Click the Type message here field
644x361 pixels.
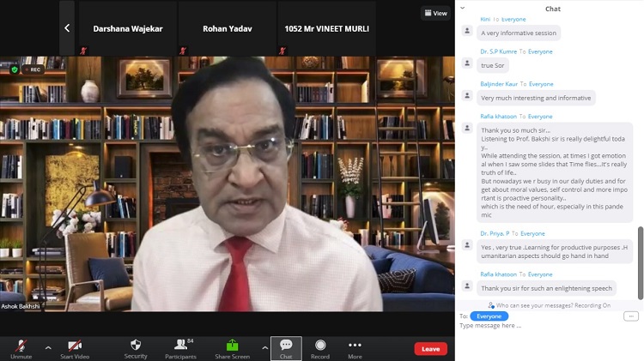tap(541, 327)
